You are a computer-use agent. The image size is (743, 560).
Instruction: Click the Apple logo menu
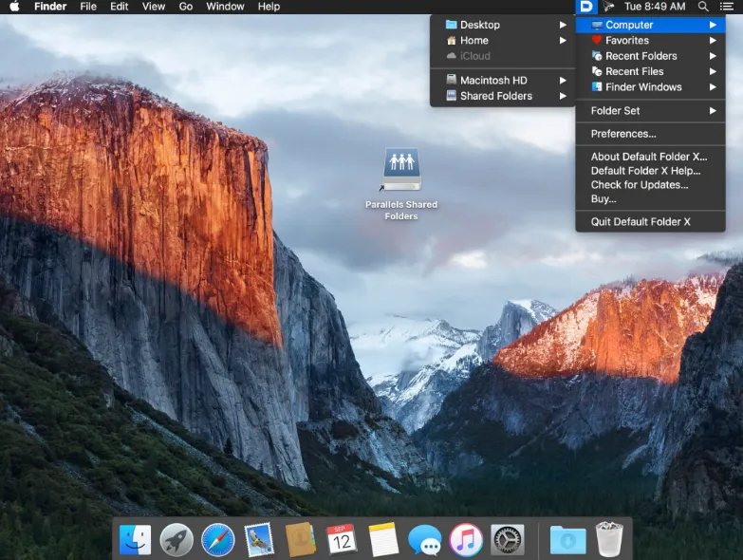pos(14,7)
